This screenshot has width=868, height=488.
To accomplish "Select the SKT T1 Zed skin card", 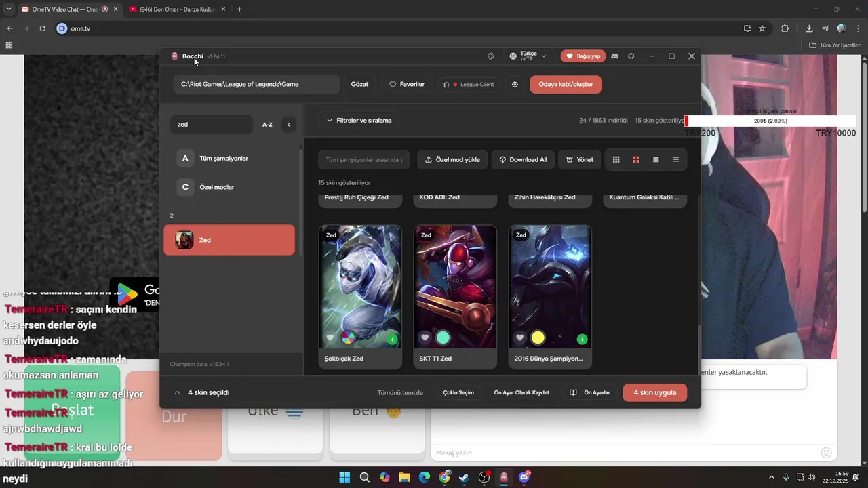I will click(x=455, y=297).
